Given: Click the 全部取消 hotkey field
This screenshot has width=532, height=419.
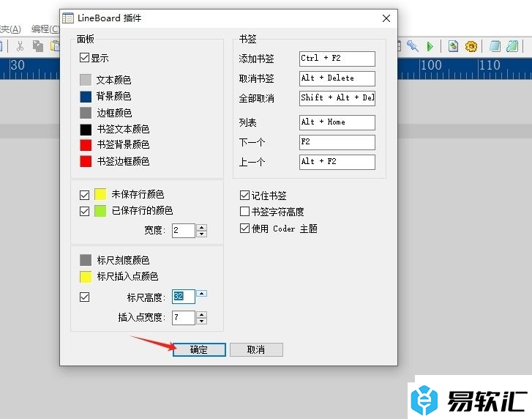Looking at the screenshot, I should (337, 98).
